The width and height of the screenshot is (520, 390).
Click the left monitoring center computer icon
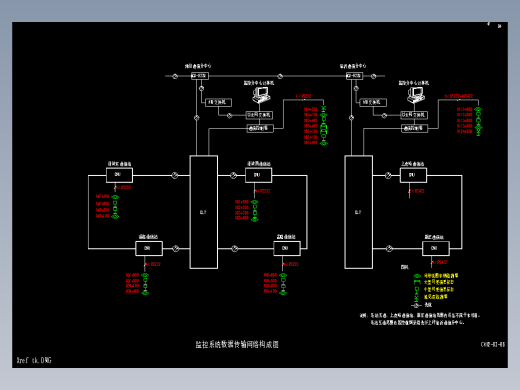click(x=261, y=95)
